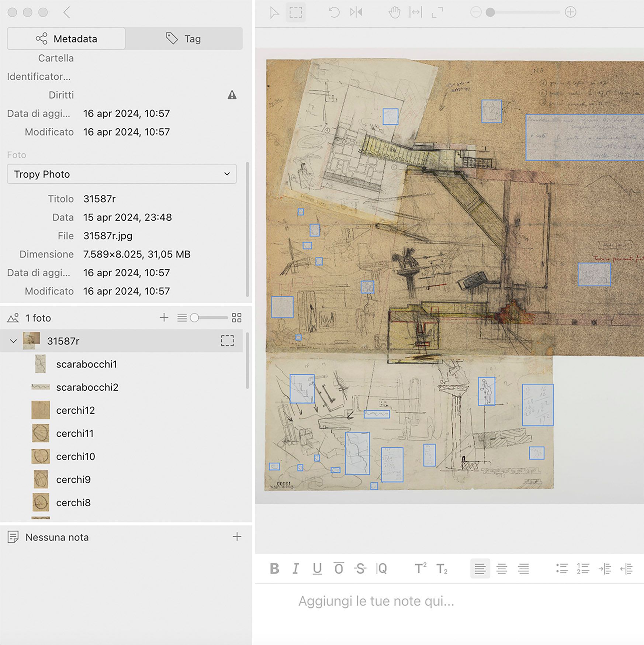This screenshot has height=645, width=644.
Task: Open the Tropy Photo template dropdown
Action: tap(122, 174)
